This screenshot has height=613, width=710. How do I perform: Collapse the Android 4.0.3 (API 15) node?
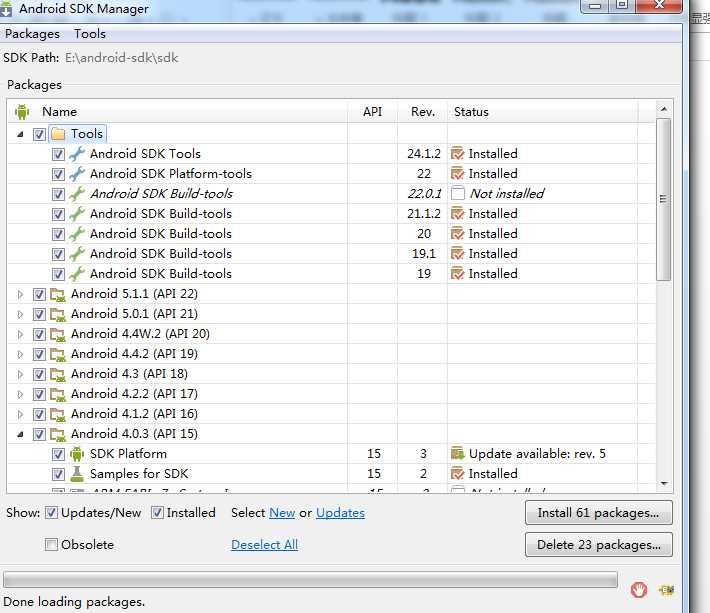click(20, 434)
